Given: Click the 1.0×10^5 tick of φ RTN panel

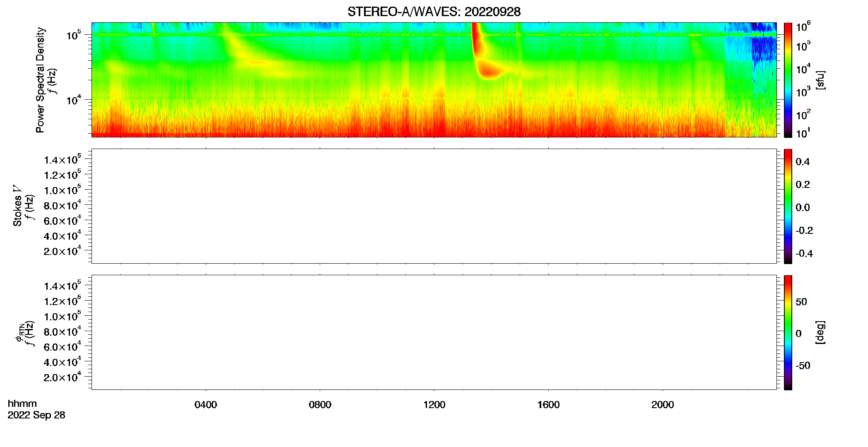Looking at the screenshot, I should 63,316.
